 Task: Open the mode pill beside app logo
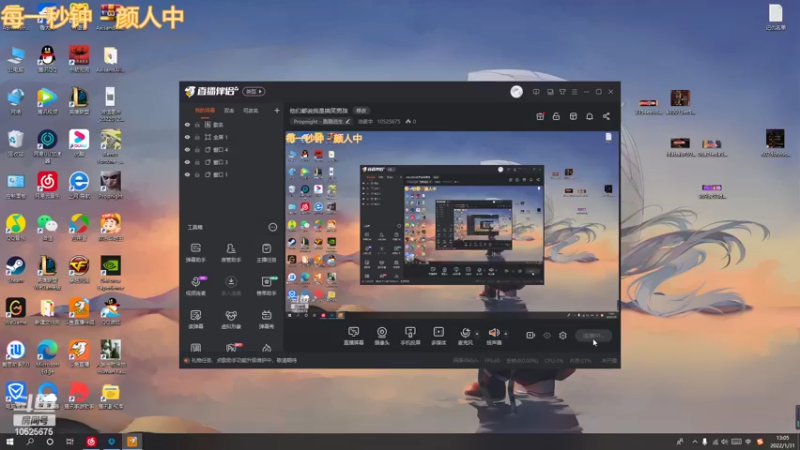pyautogui.click(x=254, y=92)
